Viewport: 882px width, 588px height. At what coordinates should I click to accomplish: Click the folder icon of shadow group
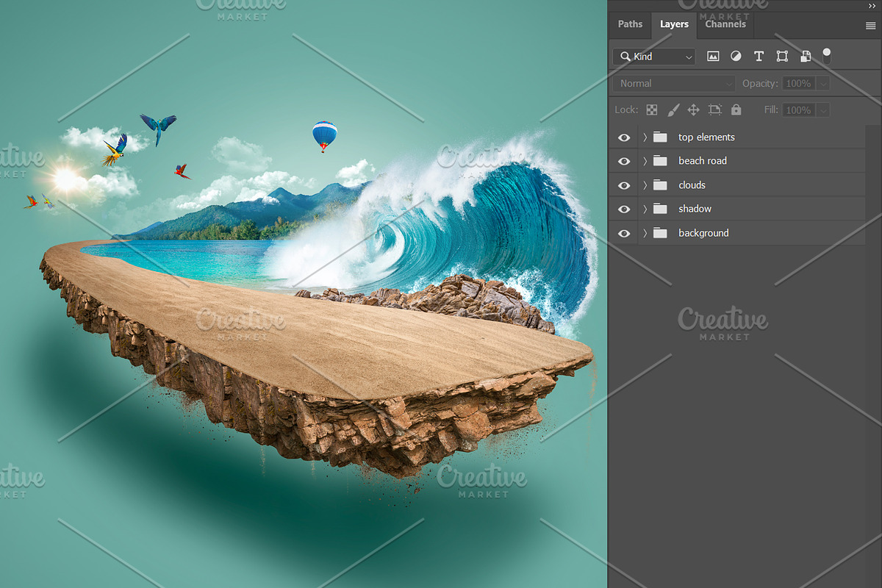tap(660, 209)
